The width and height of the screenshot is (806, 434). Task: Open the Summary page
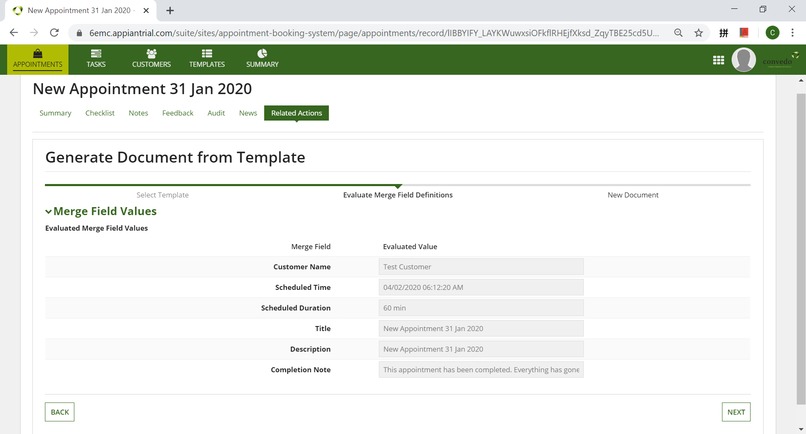point(262,59)
